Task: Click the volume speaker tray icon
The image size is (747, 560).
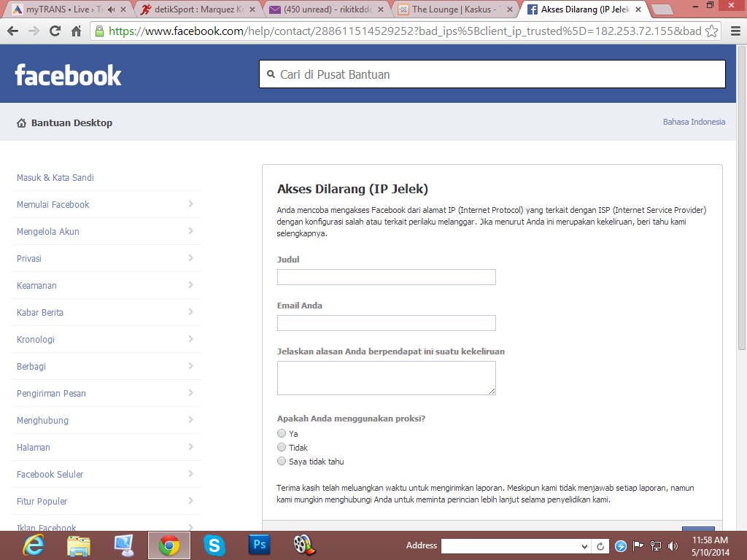Action: [x=673, y=546]
